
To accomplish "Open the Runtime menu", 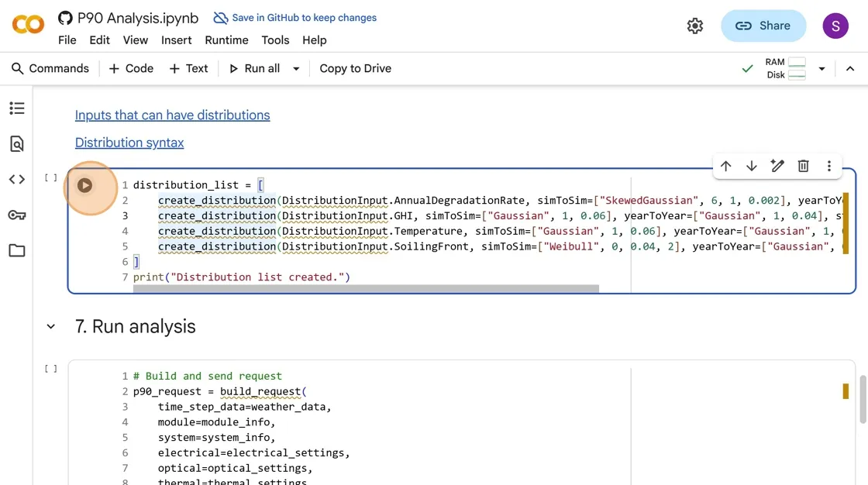I will pos(226,40).
